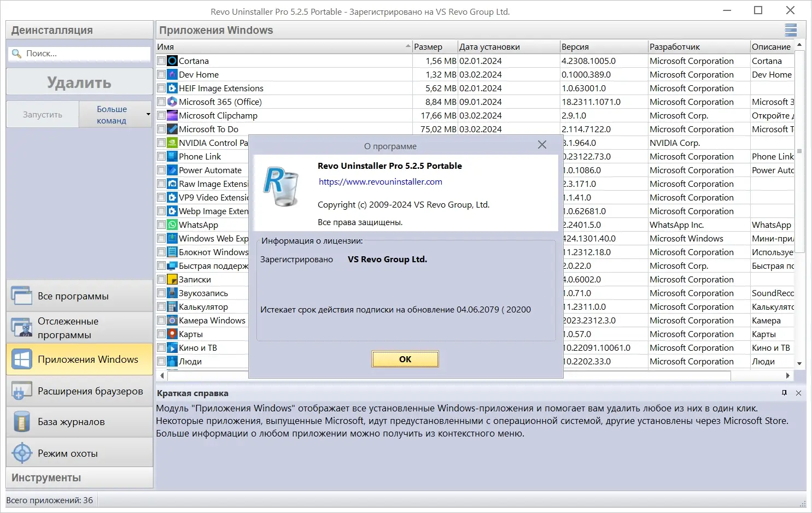Close the О программе dialog

pos(542,145)
